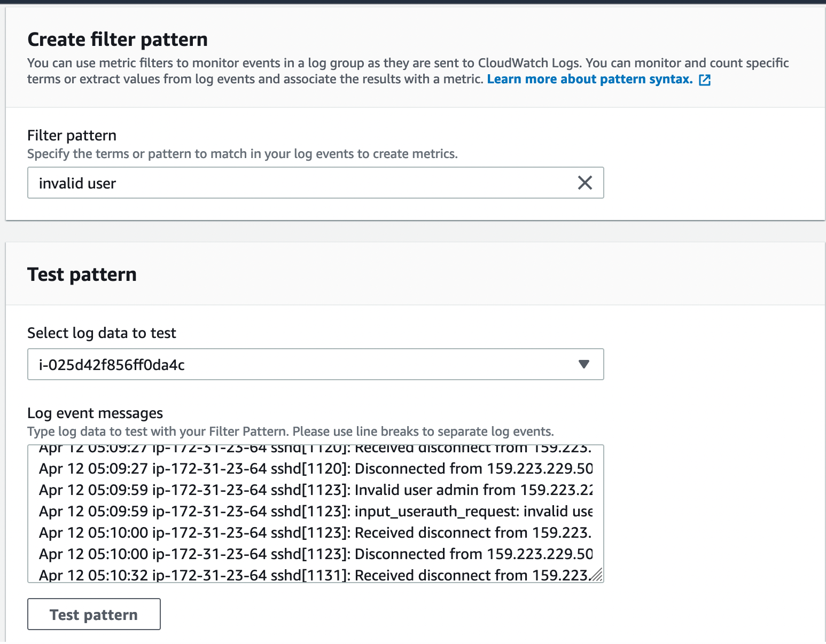The image size is (826, 644).
Task: Click the 'Select log data to test' label
Action: (102, 333)
